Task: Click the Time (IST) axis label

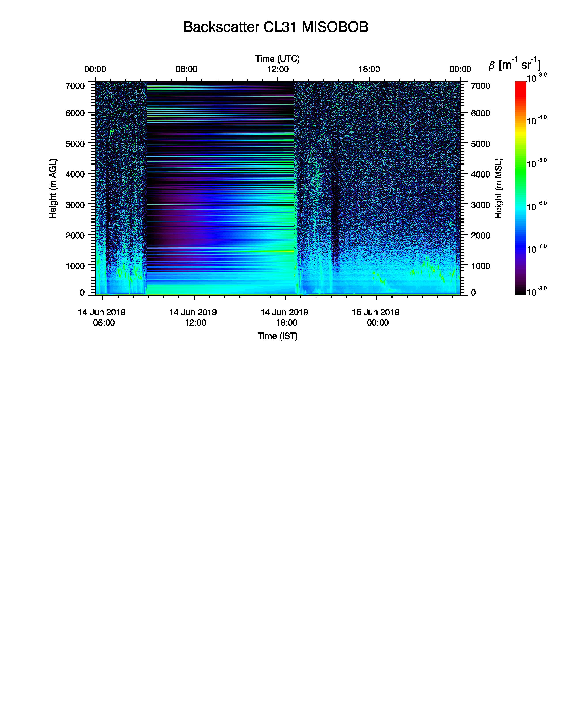Action: (x=278, y=336)
